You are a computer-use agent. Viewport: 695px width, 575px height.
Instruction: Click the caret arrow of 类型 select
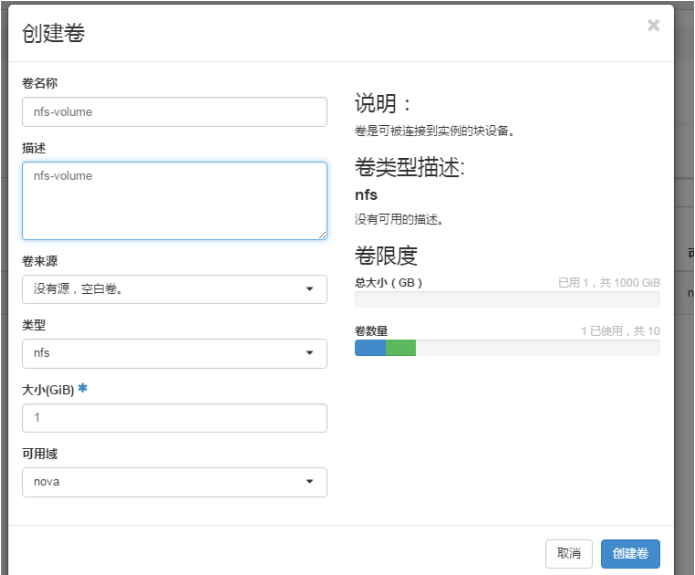[309, 353]
